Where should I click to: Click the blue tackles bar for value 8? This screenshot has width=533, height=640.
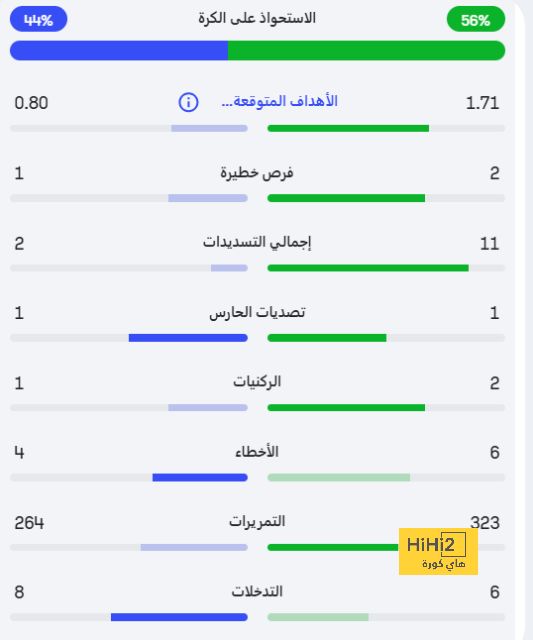tap(179, 617)
